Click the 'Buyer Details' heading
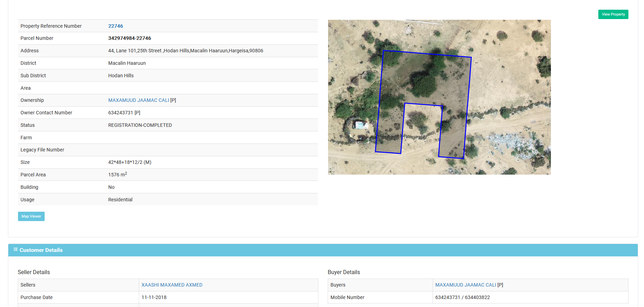 344,272
